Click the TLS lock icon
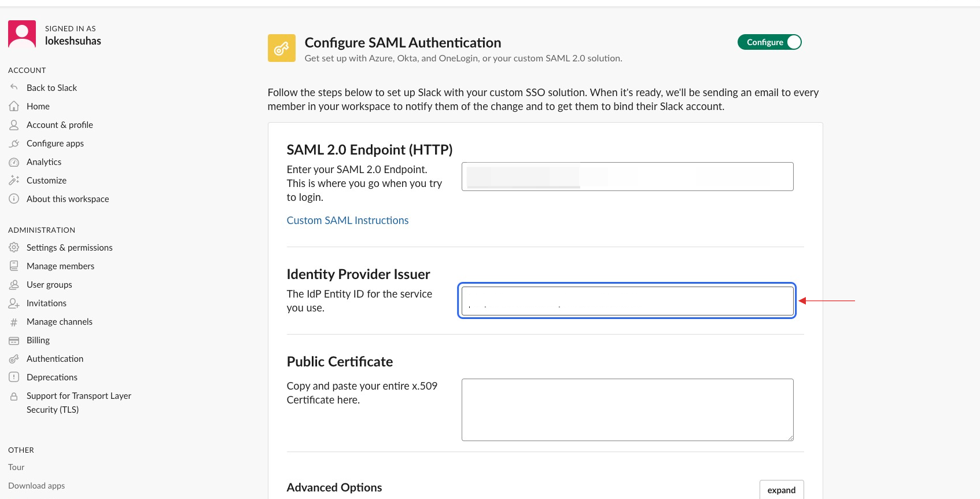Screen dimensions: 980x499 tap(14, 396)
